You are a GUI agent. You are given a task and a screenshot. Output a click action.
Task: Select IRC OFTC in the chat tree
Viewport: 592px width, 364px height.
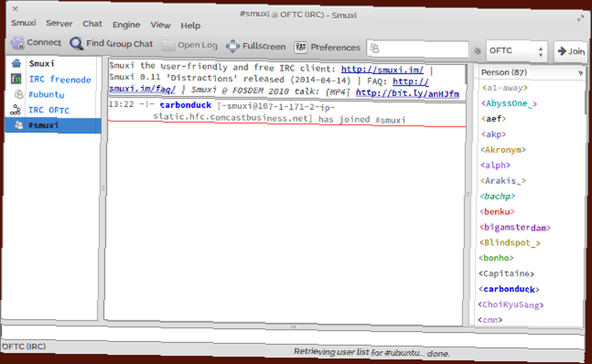pyautogui.click(x=49, y=110)
